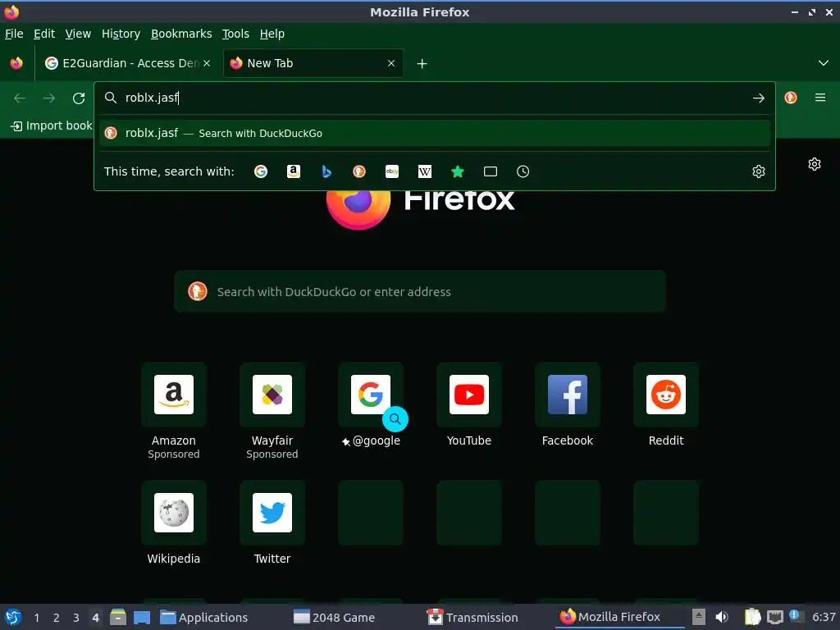Screen dimensions: 840x630
Task: Open Firefox View pinned icon
Action: pos(16,63)
